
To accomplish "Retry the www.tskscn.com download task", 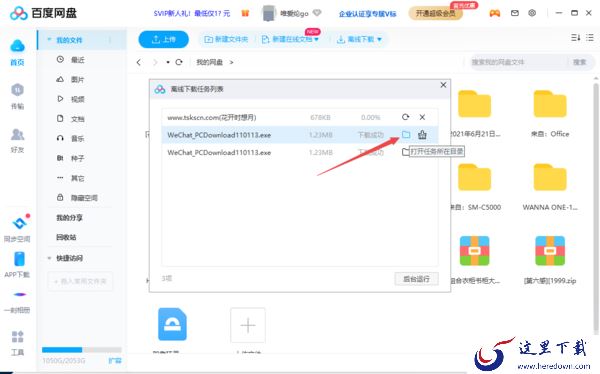I will pyautogui.click(x=406, y=117).
